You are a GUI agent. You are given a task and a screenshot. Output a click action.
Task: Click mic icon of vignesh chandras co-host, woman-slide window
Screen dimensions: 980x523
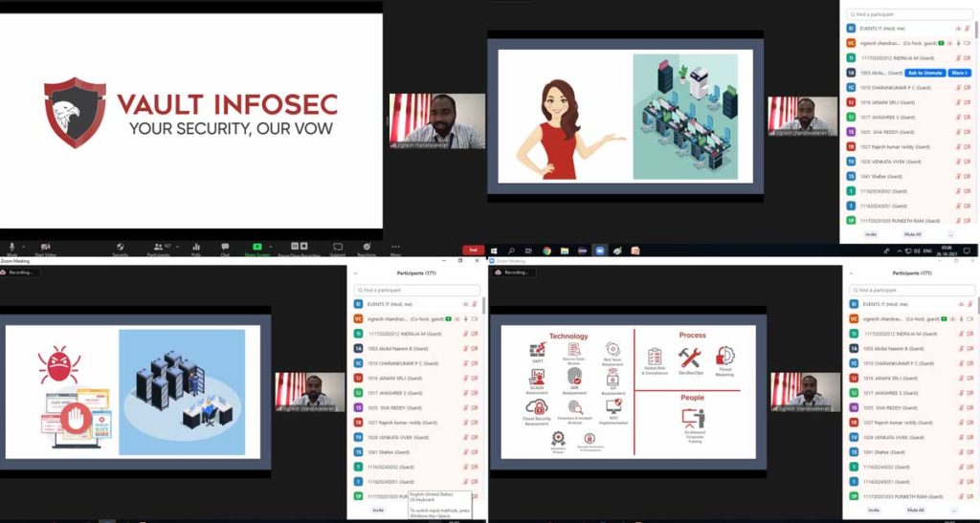pos(958,43)
